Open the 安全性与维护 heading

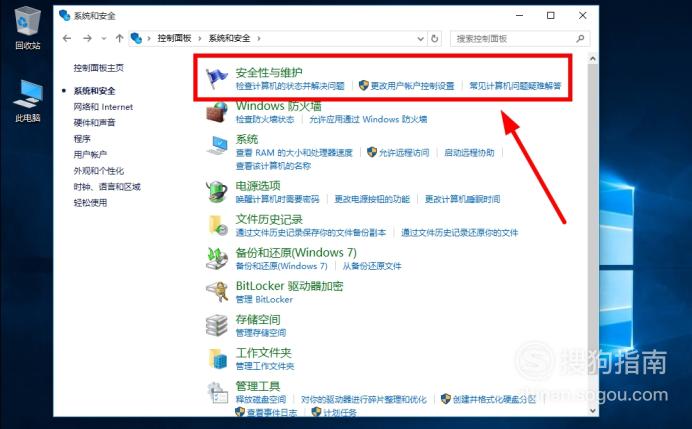[x=269, y=72]
